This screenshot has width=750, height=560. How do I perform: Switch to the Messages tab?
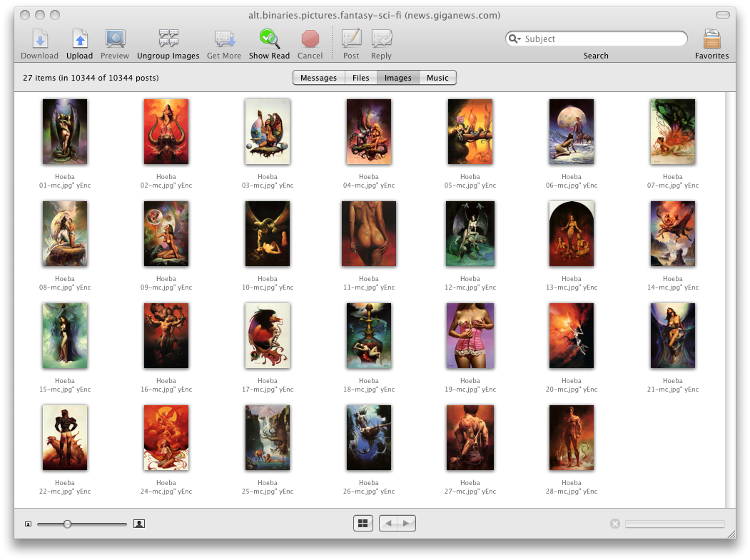tap(318, 78)
